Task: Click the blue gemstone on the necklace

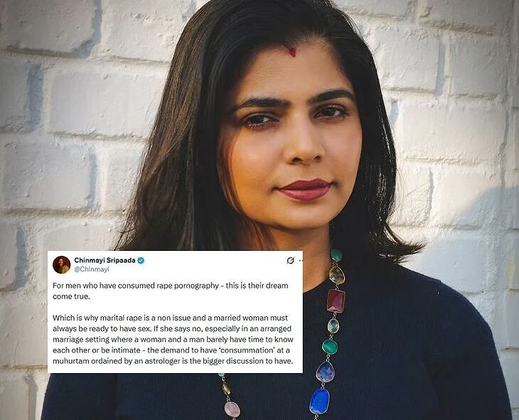Action: tap(319, 401)
